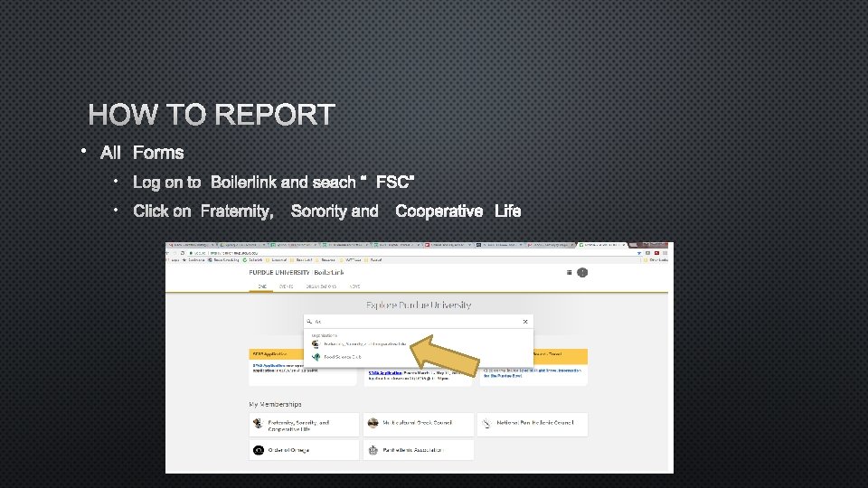Screen dimensions: 868x488
Task: Open the News navigation tab
Action: (x=354, y=286)
